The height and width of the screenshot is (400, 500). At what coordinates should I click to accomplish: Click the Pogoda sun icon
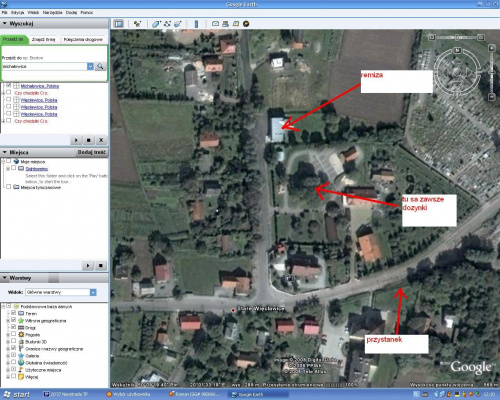tap(21, 334)
